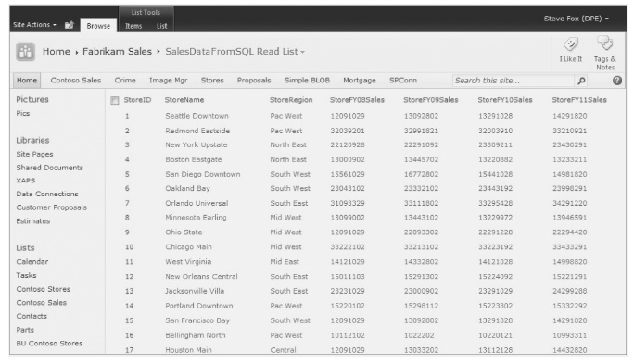Select the New York Upstate row
The height and width of the screenshot is (364, 634).
click(x=364, y=144)
